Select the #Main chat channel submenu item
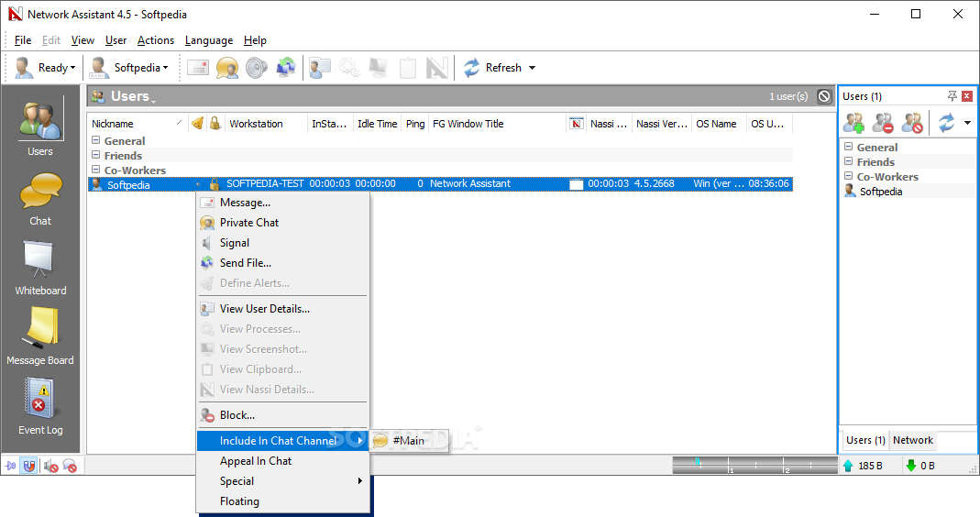This screenshot has width=980, height=517. (409, 441)
